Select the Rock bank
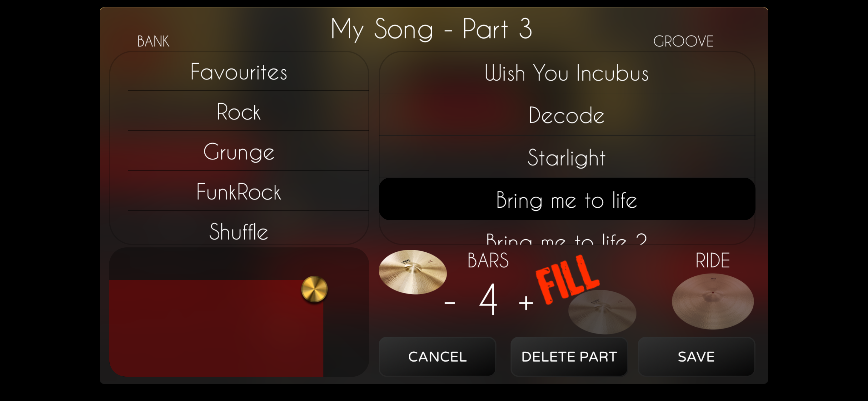The width and height of the screenshot is (868, 401). (x=239, y=111)
